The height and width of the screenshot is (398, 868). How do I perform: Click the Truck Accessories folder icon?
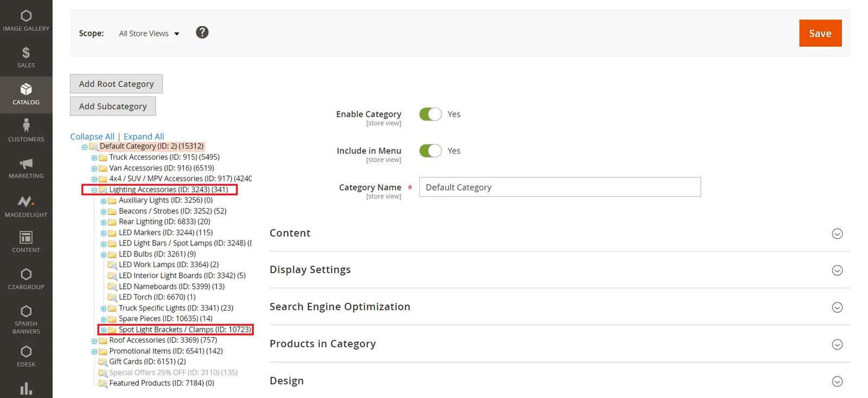pos(103,157)
